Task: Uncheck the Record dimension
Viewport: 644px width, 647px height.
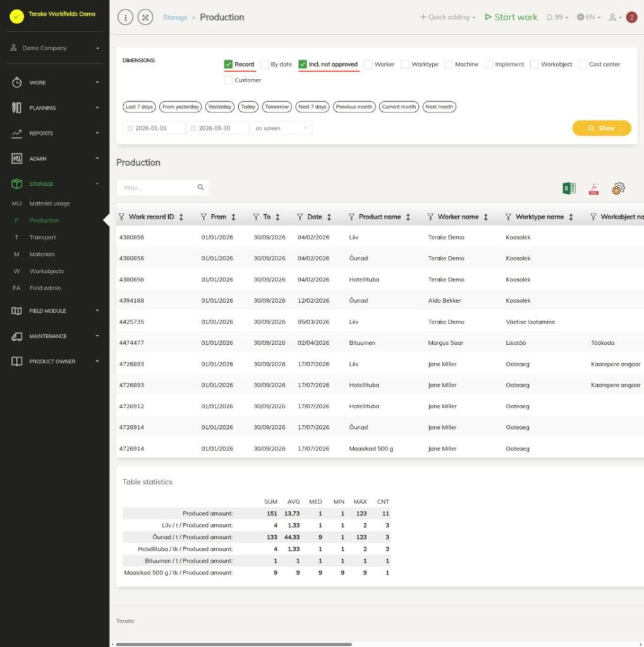Action: click(x=228, y=64)
